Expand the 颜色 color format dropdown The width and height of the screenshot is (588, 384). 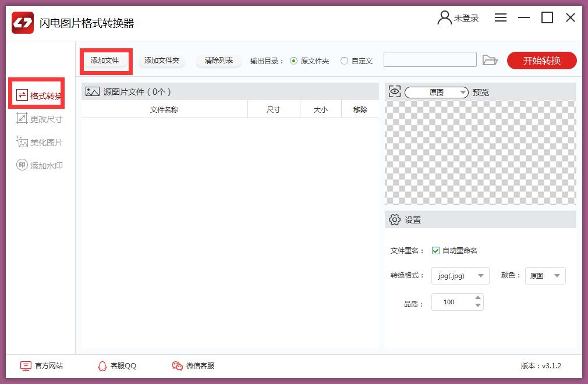click(x=545, y=276)
